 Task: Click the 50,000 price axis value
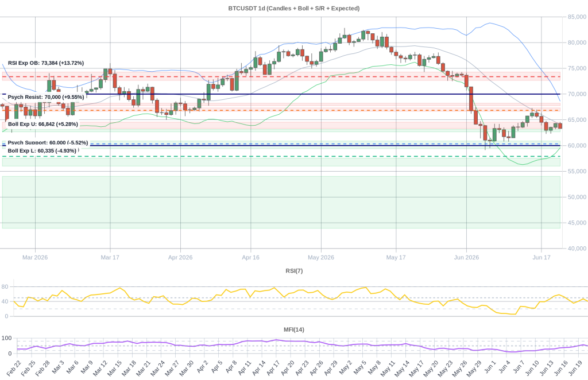577,197
